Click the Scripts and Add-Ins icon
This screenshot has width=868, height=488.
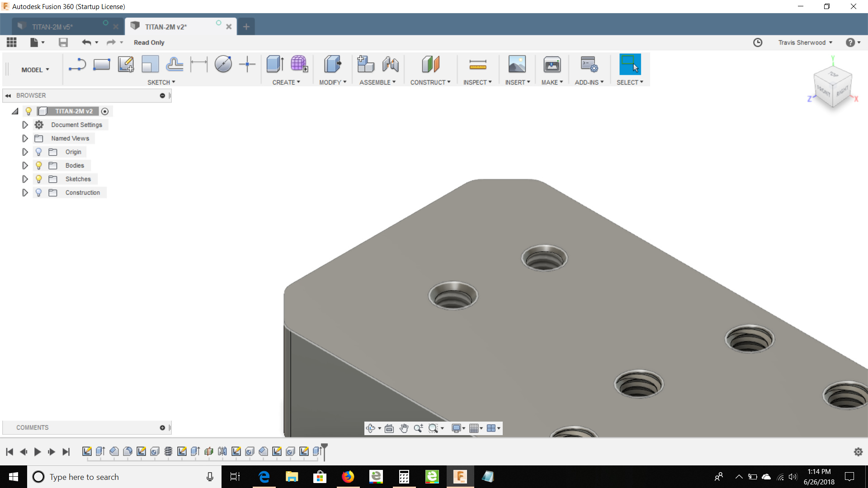click(x=589, y=64)
